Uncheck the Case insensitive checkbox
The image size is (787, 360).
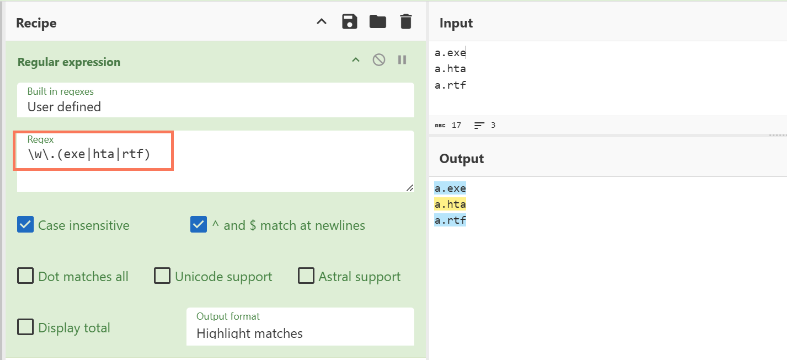(x=25, y=225)
